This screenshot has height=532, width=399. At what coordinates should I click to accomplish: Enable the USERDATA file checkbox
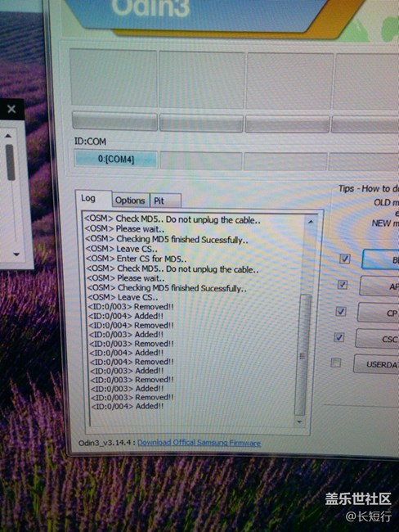point(336,363)
